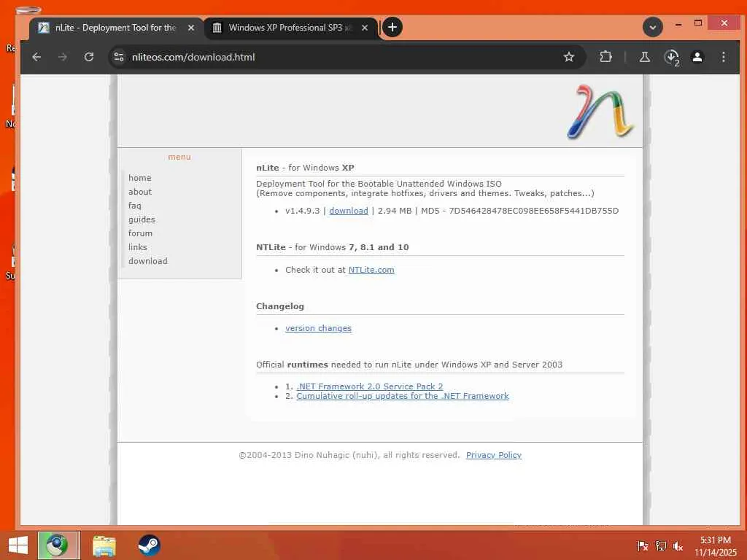Click the nLite logo image
Screen dimensions: 747x560
click(x=601, y=112)
